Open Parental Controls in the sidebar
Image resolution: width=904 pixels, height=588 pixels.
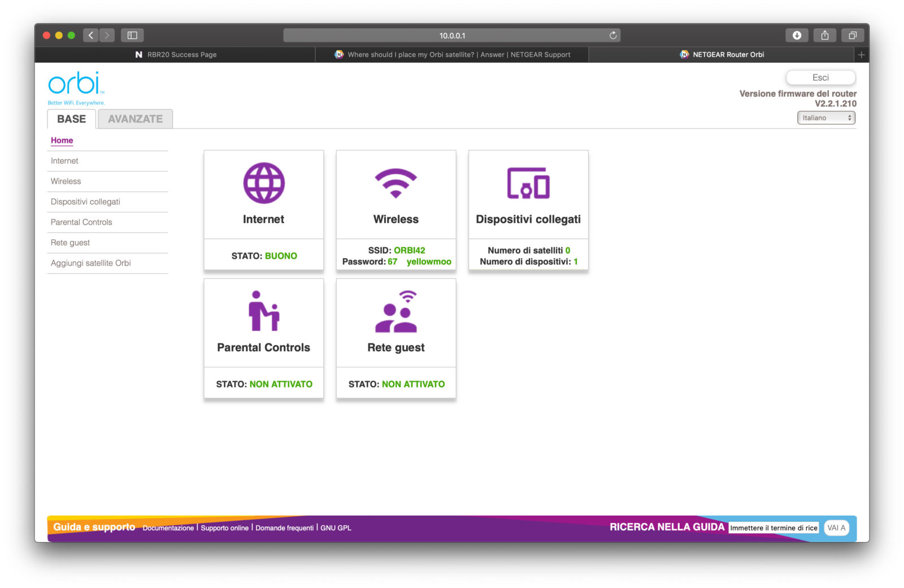point(81,222)
